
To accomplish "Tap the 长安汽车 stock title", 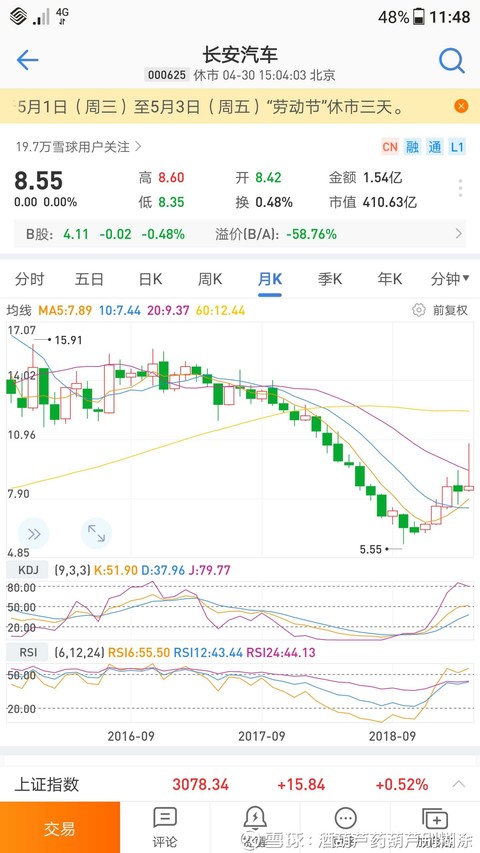I will [240, 54].
